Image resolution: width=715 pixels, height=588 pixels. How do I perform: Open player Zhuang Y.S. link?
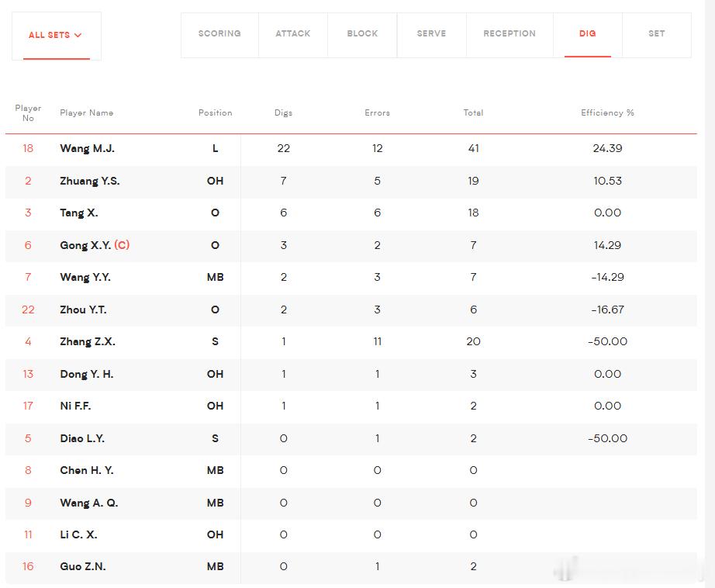coord(90,181)
